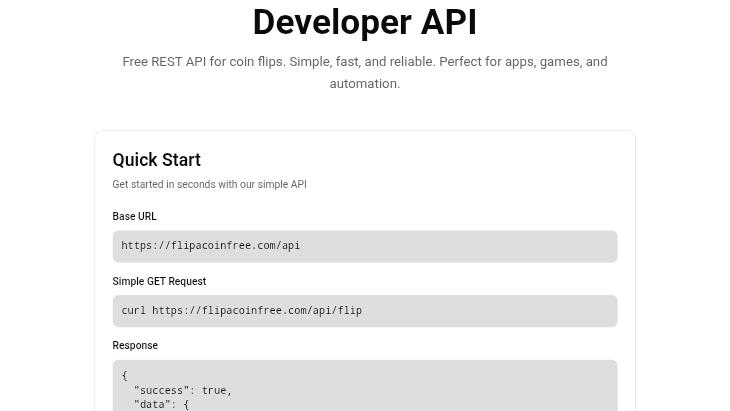Click the Quick Start heading
This screenshot has width=730, height=411.
156,160
